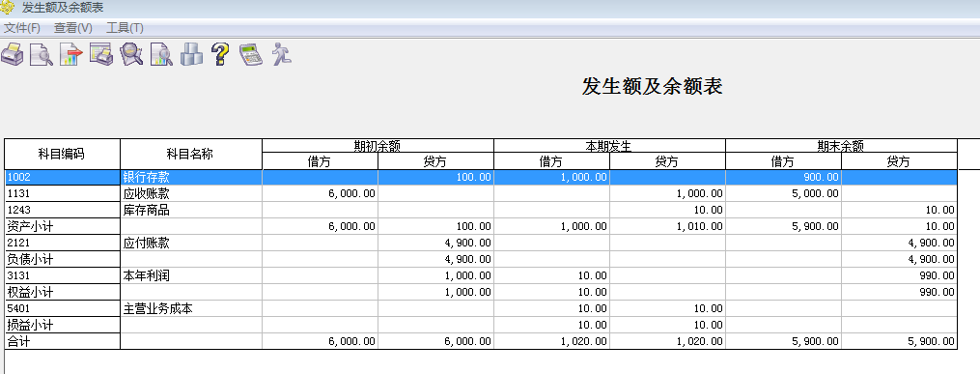Click the export chart-with-red-arrow icon
This screenshot has height=374, width=980.
tap(70, 54)
